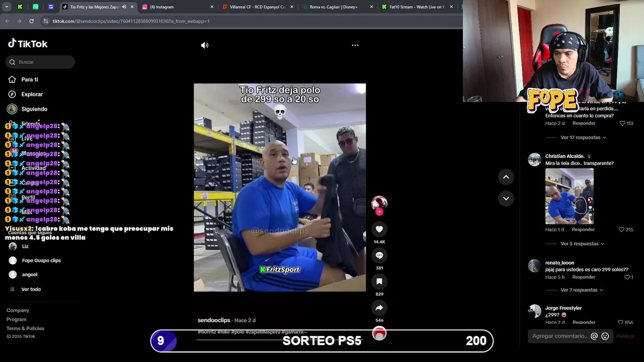Go to next video down arrow

[x=506, y=199]
